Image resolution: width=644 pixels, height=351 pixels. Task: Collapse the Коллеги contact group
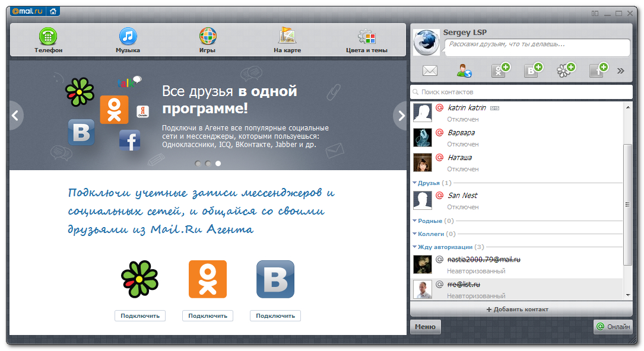tap(415, 234)
